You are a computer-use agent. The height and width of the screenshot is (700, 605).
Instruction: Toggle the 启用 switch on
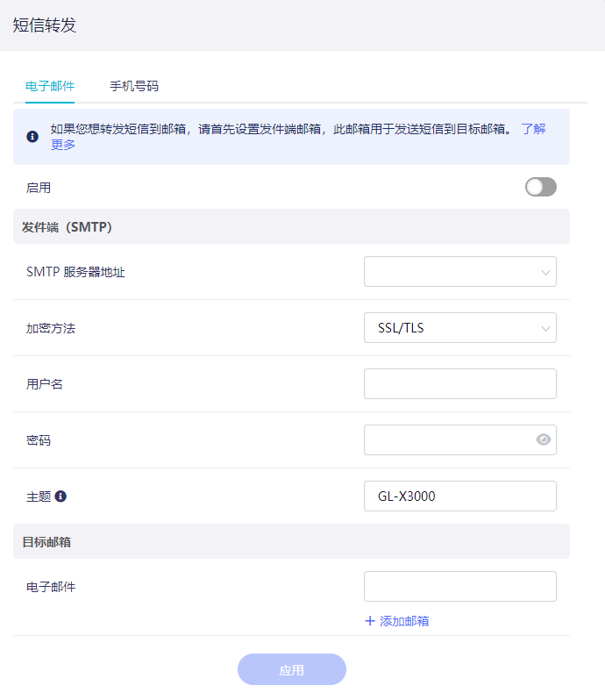pos(540,187)
